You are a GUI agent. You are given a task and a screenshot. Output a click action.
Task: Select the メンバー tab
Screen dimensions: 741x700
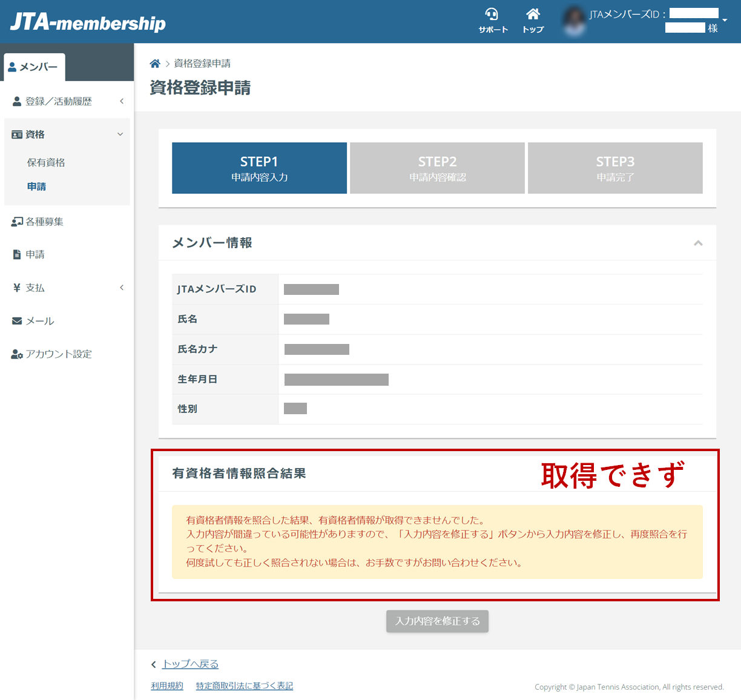click(35, 67)
